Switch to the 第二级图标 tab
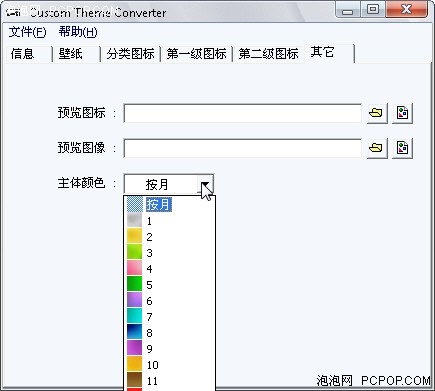Viewport: 435px width, 391px height. [x=268, y=54]
